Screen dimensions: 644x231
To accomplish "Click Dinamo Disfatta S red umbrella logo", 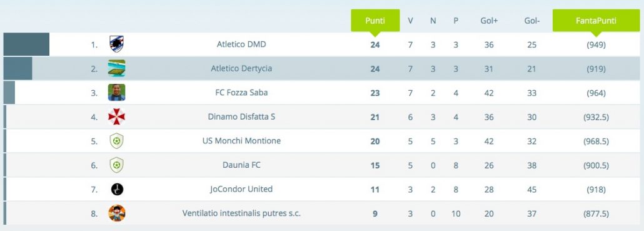I will (x=117, y=116).
